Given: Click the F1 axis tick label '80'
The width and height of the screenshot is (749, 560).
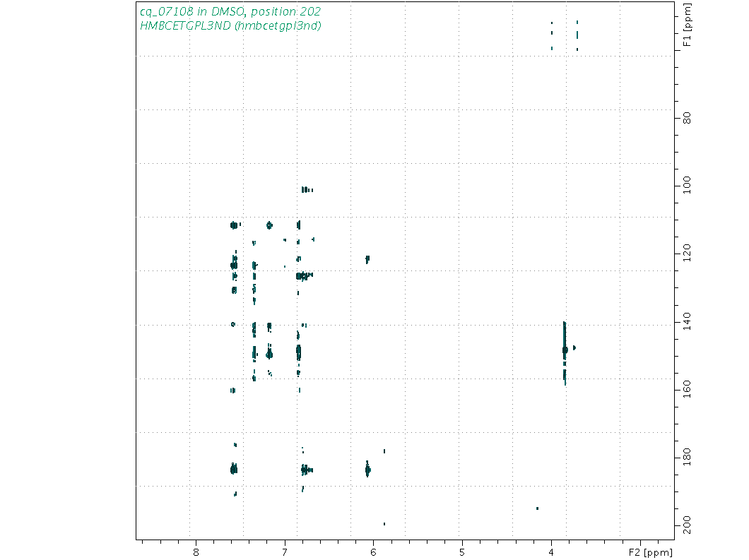Looking at the screenshot, I should [687, 118].
